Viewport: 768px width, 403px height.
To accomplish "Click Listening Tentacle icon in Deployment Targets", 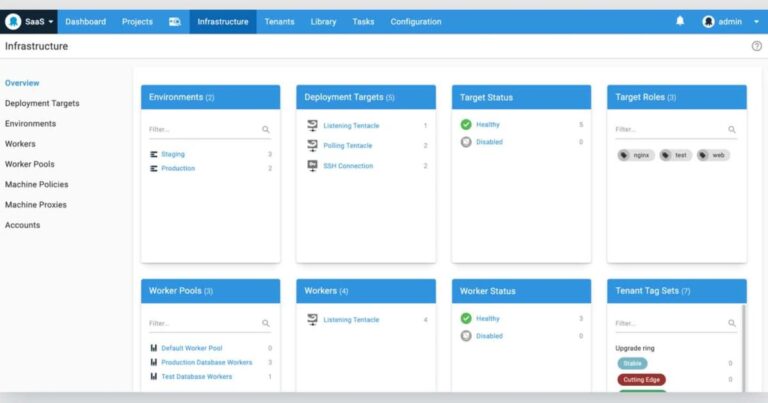I will point(312,125).
